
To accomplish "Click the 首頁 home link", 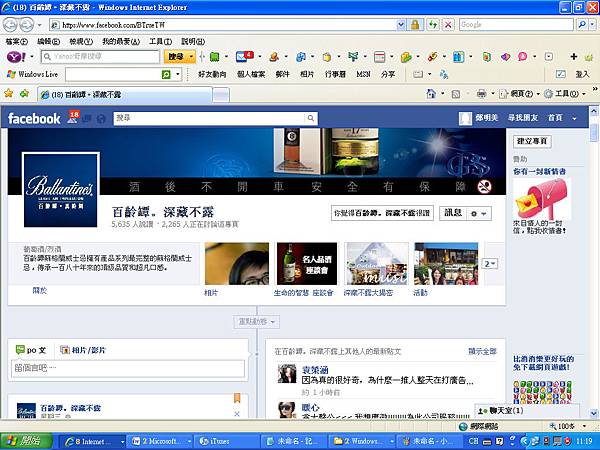I will coord(555,118).
